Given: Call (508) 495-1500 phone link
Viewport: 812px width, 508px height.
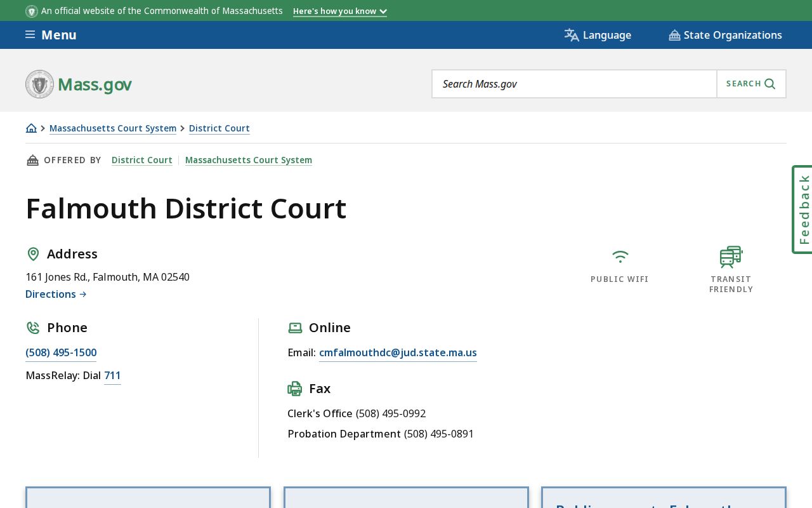Looking at the screenshot, I should (61, 352).
